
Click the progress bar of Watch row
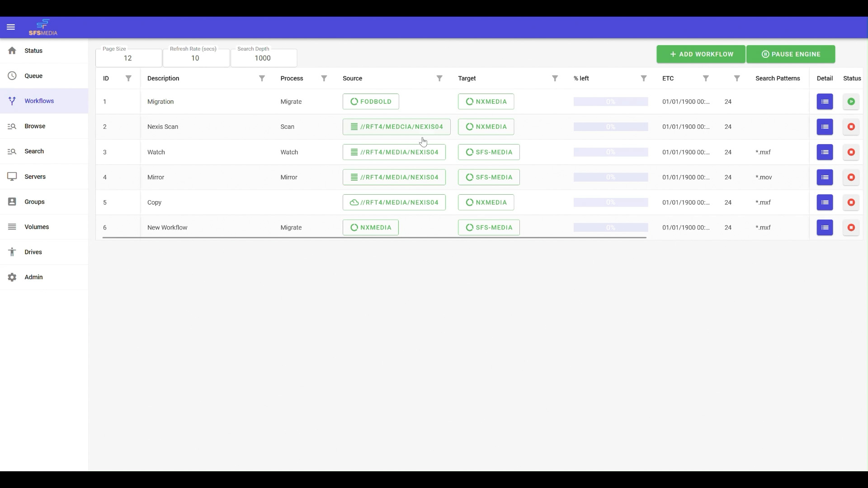611,152
